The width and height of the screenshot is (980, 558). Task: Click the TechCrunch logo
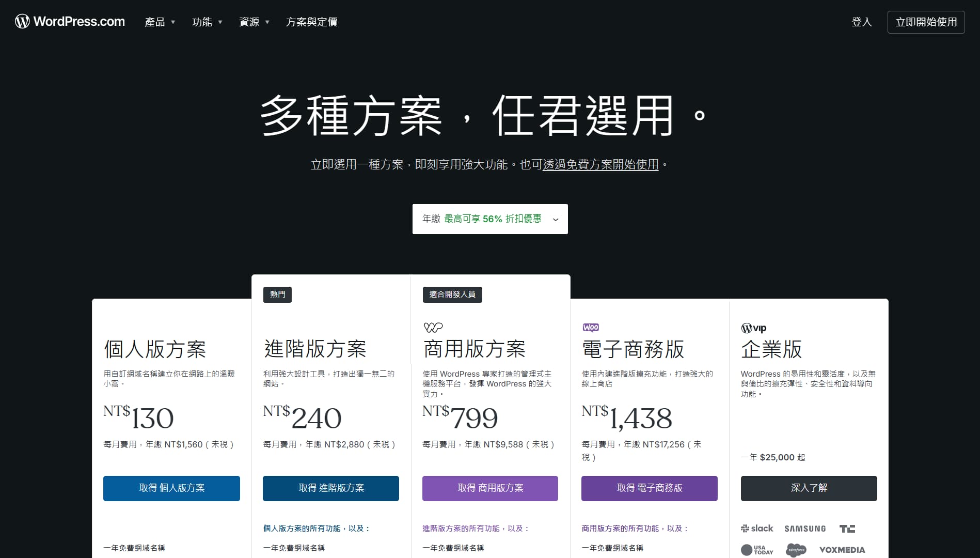tap(847, 529)
